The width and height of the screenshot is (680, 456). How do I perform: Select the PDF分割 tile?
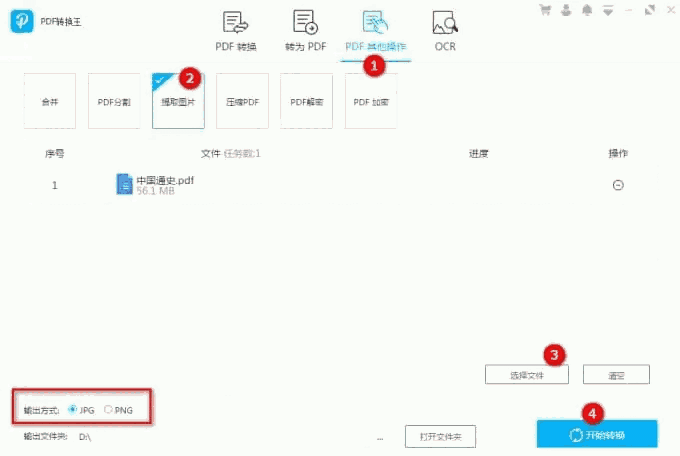114,101
